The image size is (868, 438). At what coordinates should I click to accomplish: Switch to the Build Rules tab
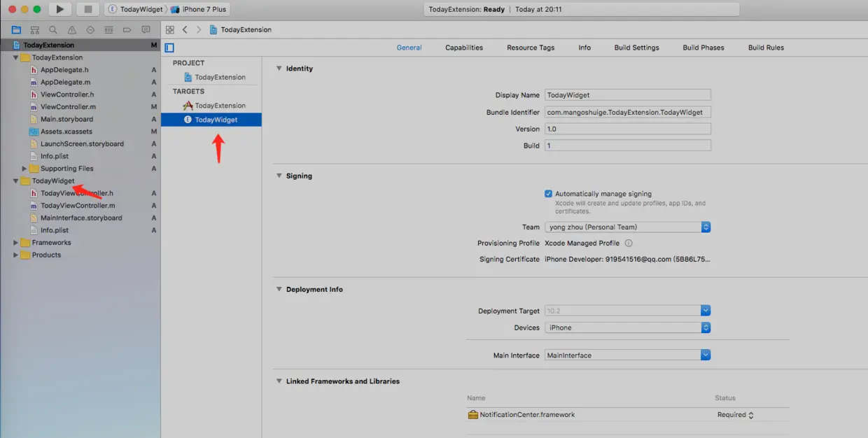(766, 48)
